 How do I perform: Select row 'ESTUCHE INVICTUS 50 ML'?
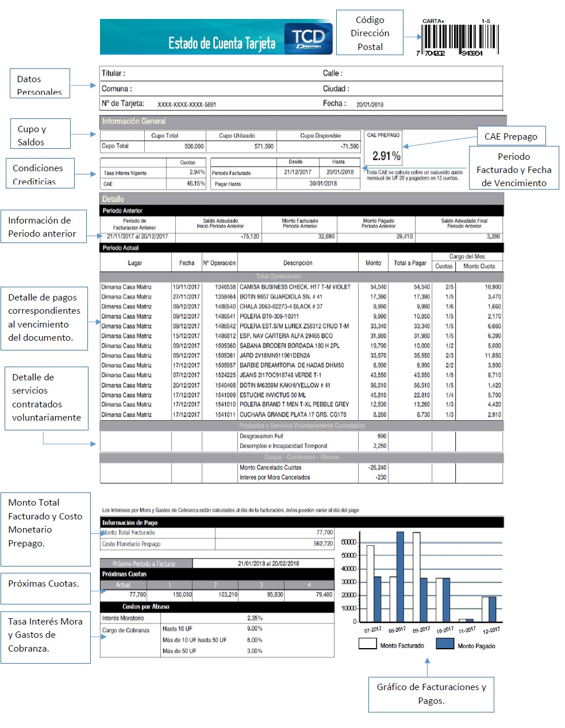click(x=301, y=395)
